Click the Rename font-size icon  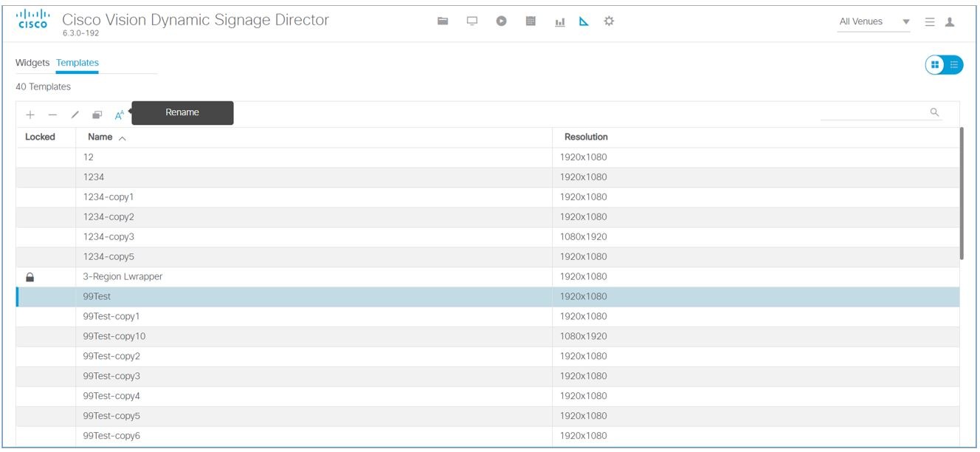tap(120, 114)
